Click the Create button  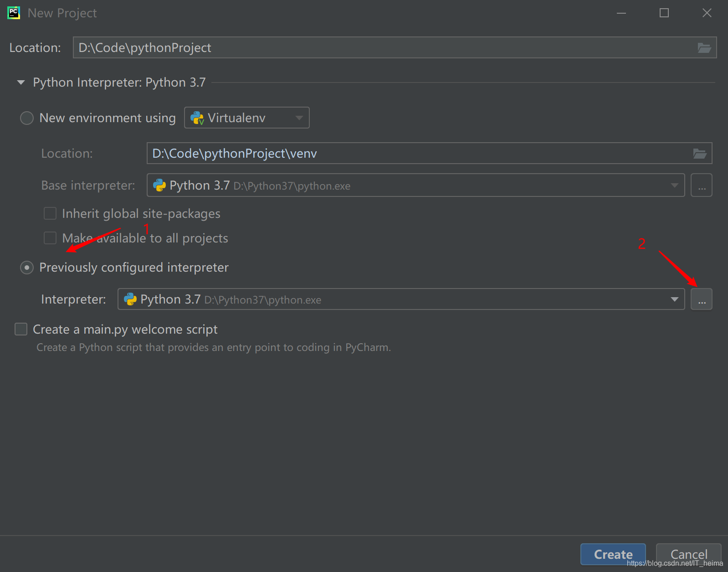tap(613, 554)
